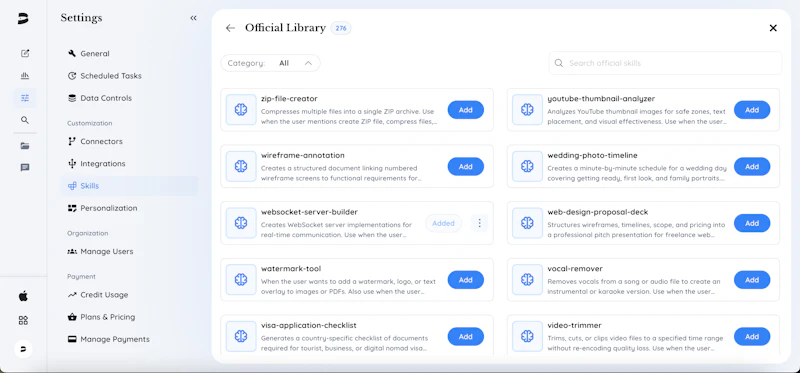
Task: Go back from Official Library
Action: point(230,28)
